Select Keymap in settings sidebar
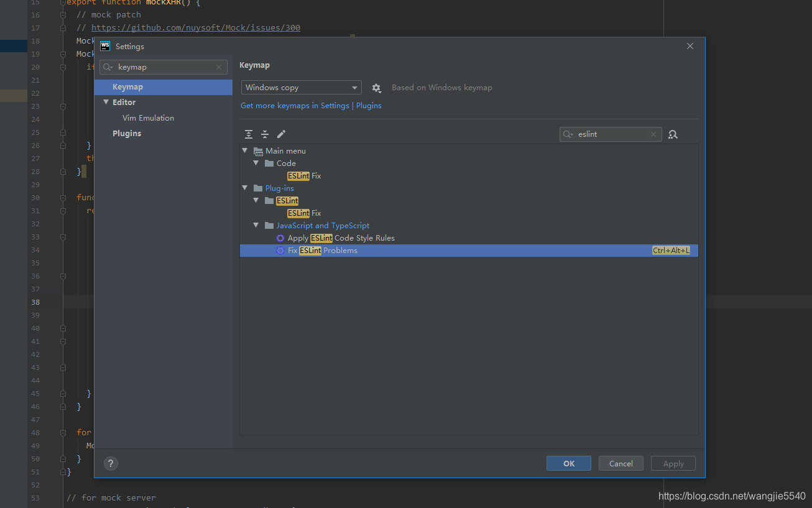812x508 pixels. pos(164,87)
